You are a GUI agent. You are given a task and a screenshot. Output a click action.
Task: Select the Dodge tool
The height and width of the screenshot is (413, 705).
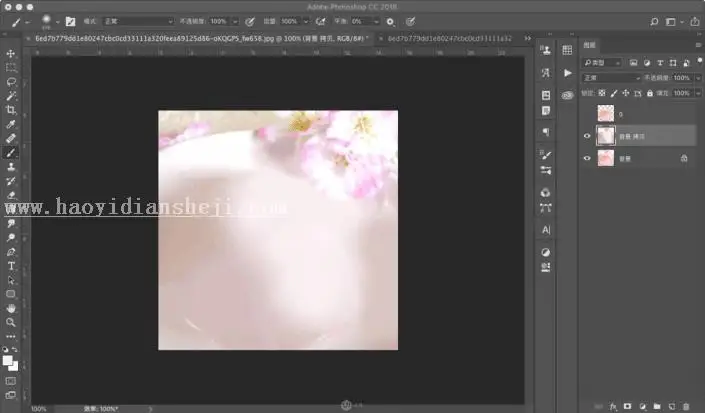click(x=11, y=238)
